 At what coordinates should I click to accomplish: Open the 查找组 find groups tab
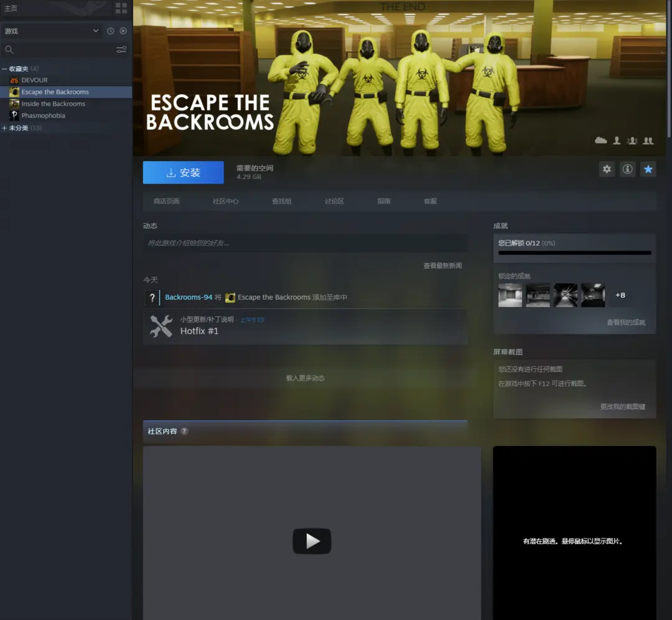[x=282, y=201]
